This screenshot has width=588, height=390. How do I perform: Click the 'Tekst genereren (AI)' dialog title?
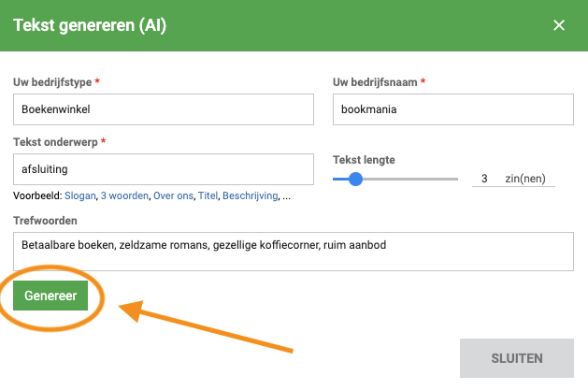coord(90,25)
